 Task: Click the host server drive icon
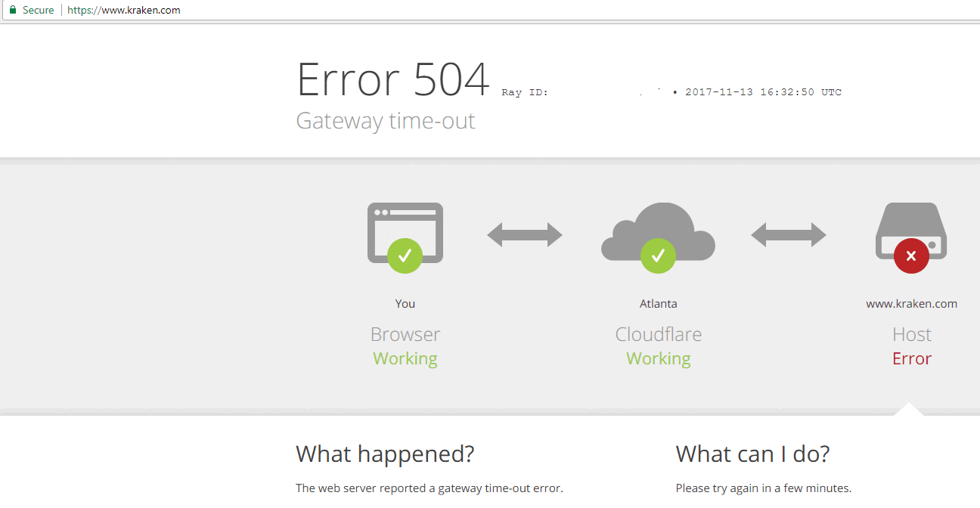click(x=911, y=231)
